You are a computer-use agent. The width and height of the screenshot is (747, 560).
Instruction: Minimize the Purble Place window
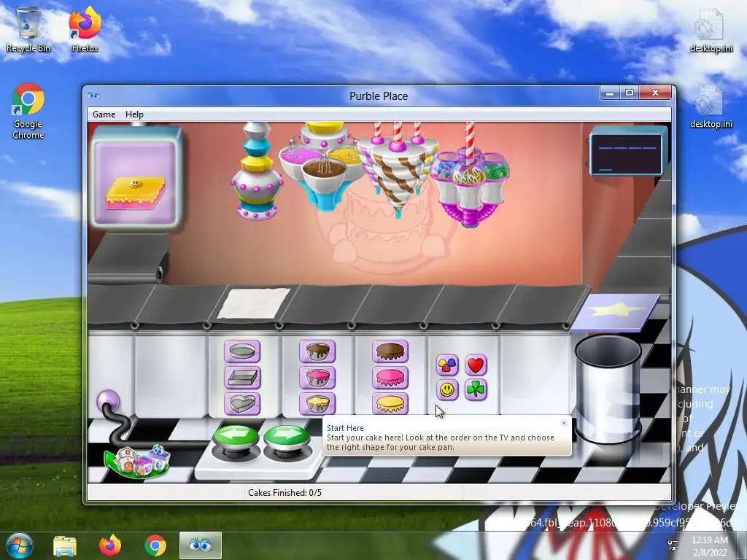pyautogui.click(x=609, y=93)
